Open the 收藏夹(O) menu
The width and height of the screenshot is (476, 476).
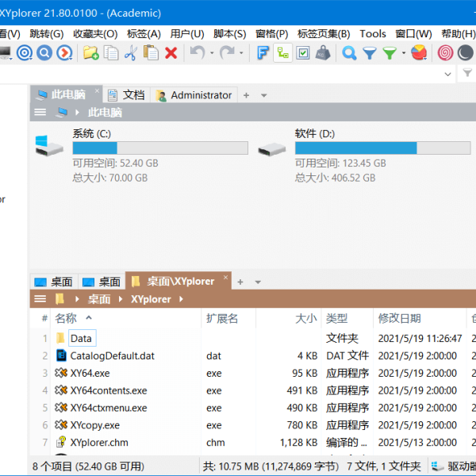(95, 33)
